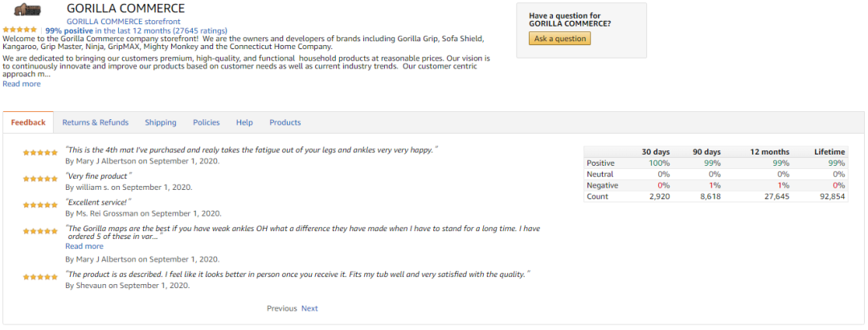This screenshot has height=330, width=868.
Task: Expand the truncated Gorilla maps review
Action: (84, 246)
